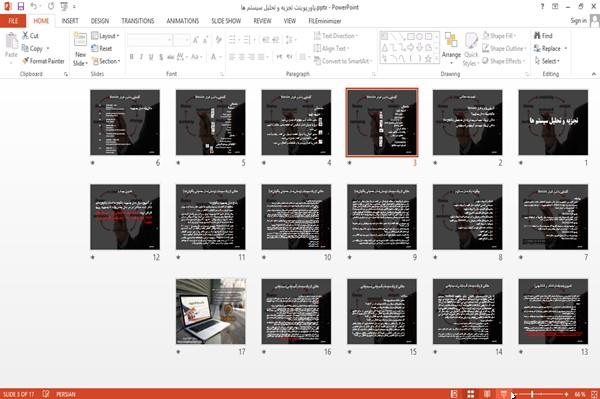600x399 pixels.
Task: Open the Arrange tool
Action: click(451, 48)
